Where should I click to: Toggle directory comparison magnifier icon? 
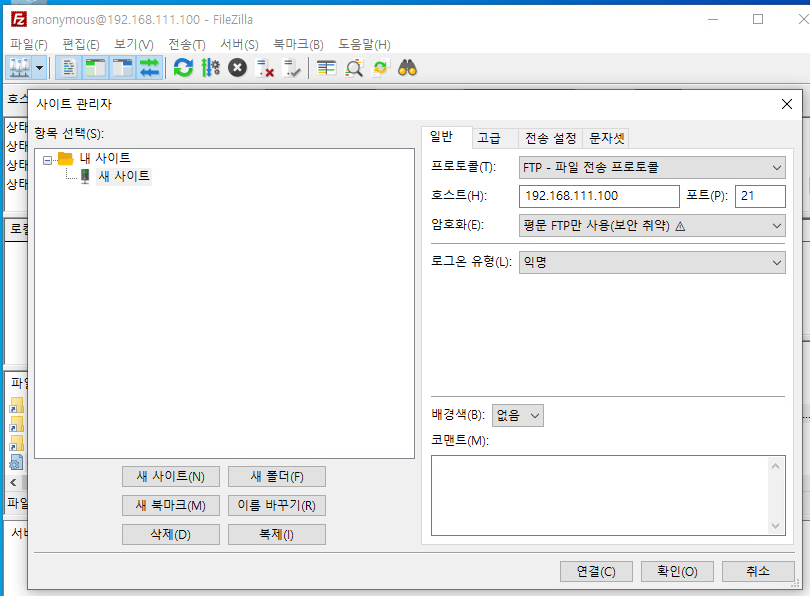(x=354, y=68)
